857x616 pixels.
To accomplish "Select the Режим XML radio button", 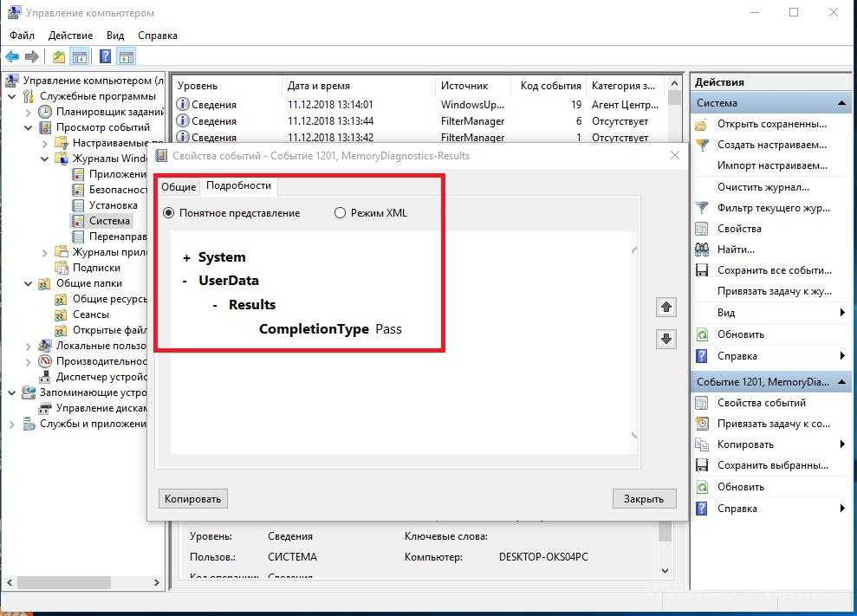I will [340, 213].
